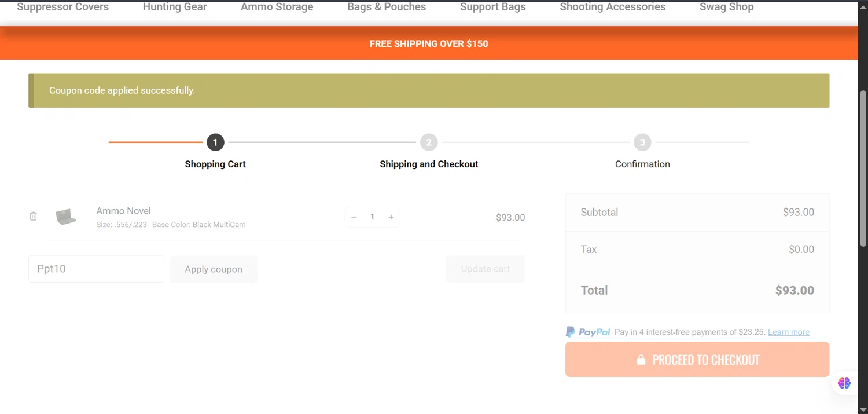
Task: Click the Free Shipping Over $150 banner
Action: pos(429,43)
